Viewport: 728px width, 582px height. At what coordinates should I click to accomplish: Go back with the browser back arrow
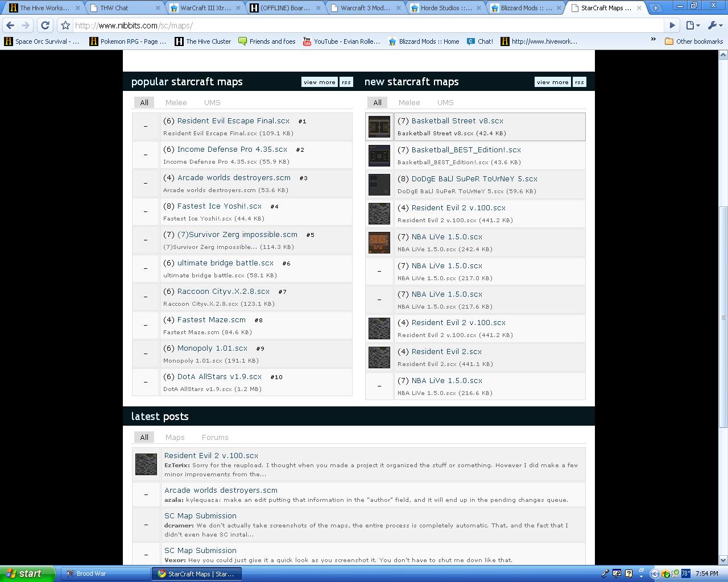click(10, 26)
